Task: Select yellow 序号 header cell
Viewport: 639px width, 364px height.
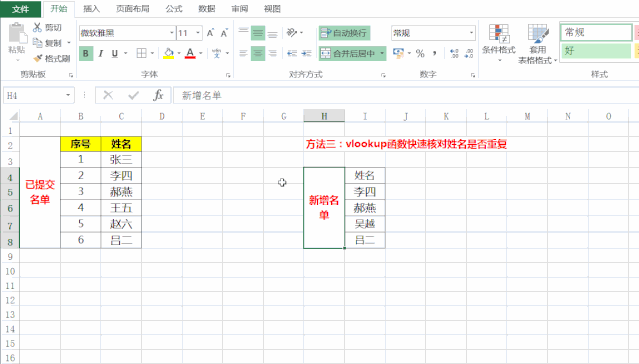Action: point(81,144)
